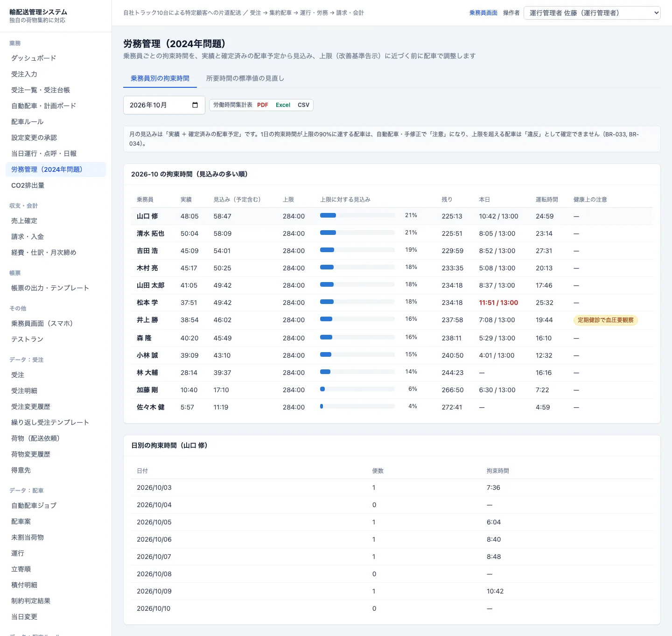Click progress bar for 山口 修

point(357,215)
